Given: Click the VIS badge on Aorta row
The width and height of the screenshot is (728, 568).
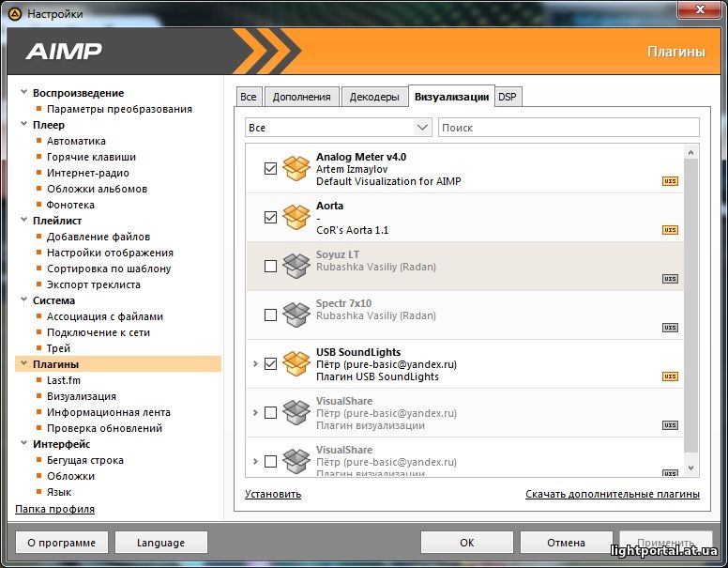Looking at the screenshot, I should click(670, 230).
